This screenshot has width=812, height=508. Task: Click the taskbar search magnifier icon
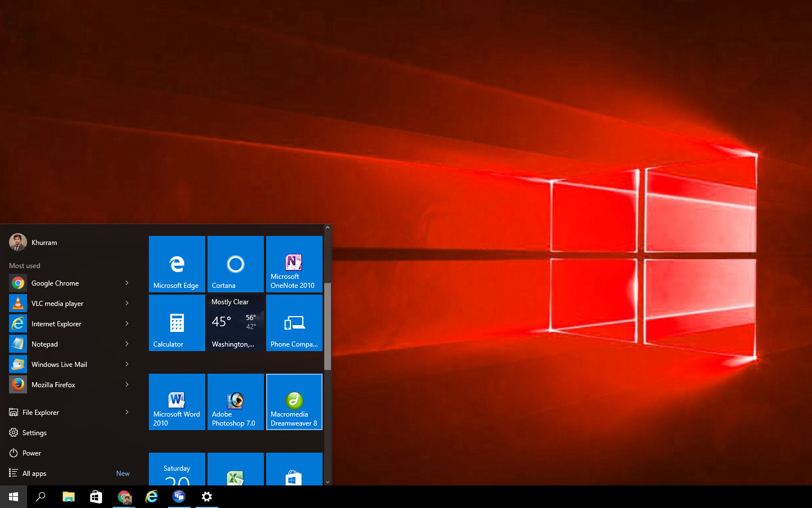tap(41, 497)
